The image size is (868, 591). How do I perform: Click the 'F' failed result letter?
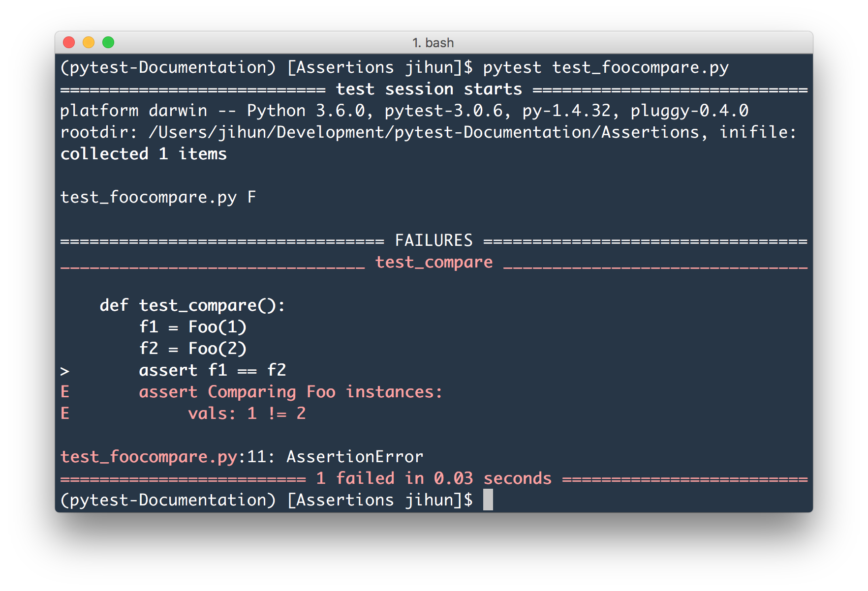[252, 197]
